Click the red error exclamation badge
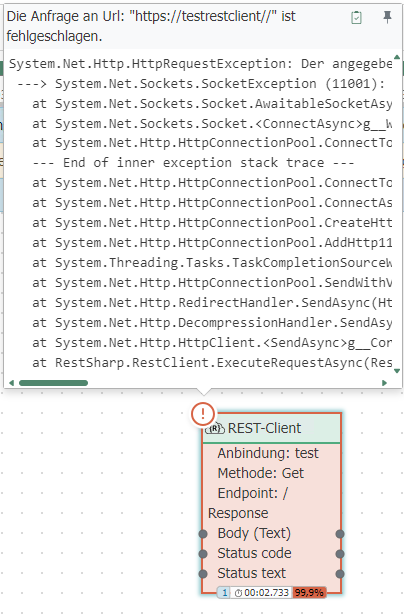Screen dimensions: 404x614 [x=203, y=414]
